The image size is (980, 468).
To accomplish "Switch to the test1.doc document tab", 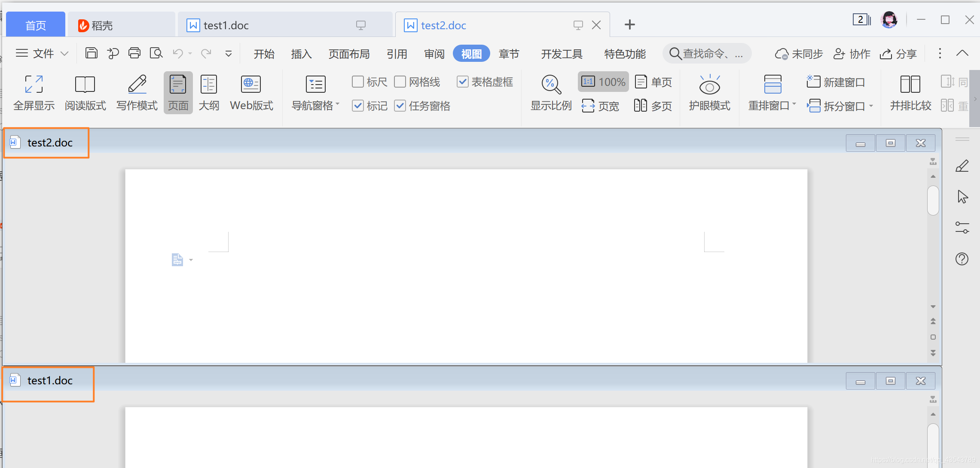I will pos(226,26).
